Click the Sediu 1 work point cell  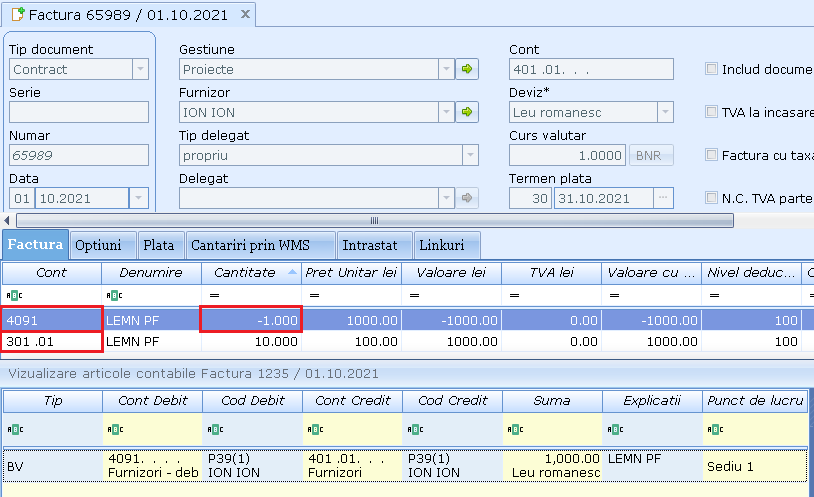click(x=755, y=466)
